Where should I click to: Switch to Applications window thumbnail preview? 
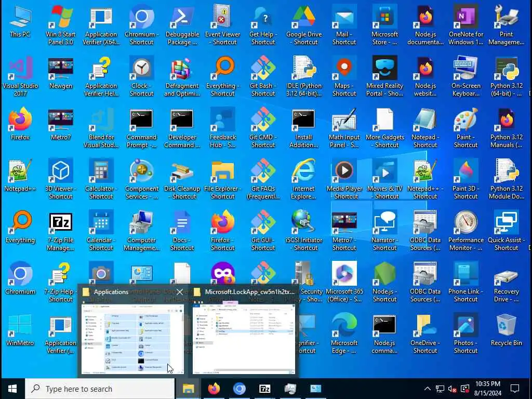(x=132, y=339)
